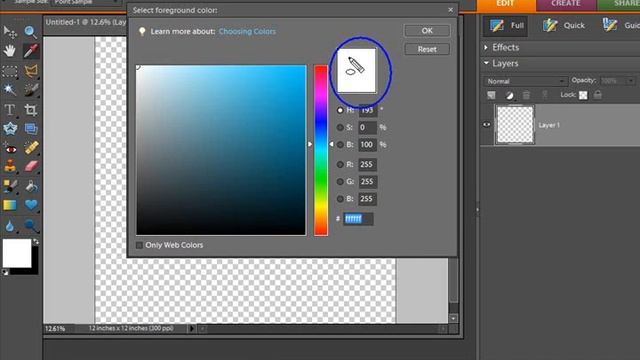Viewport: 640px width, 360px height.
Task: Click the delete layer trash icon
Action: coord(527,95)
